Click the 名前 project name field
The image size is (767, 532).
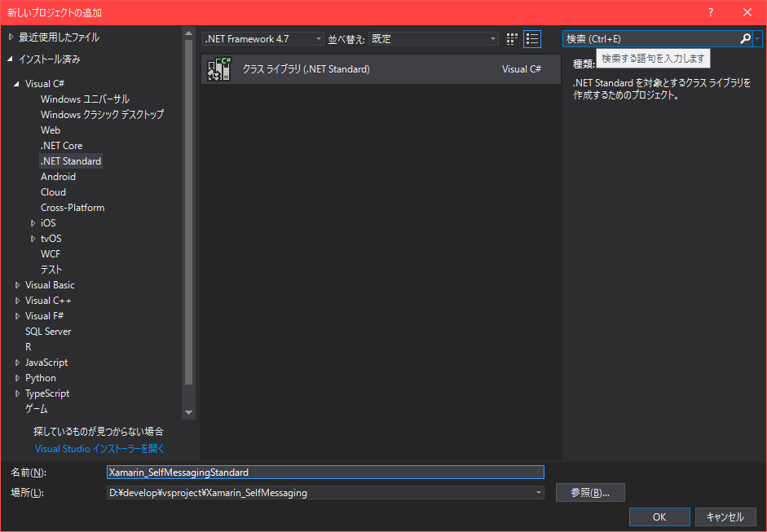(325, 472)
